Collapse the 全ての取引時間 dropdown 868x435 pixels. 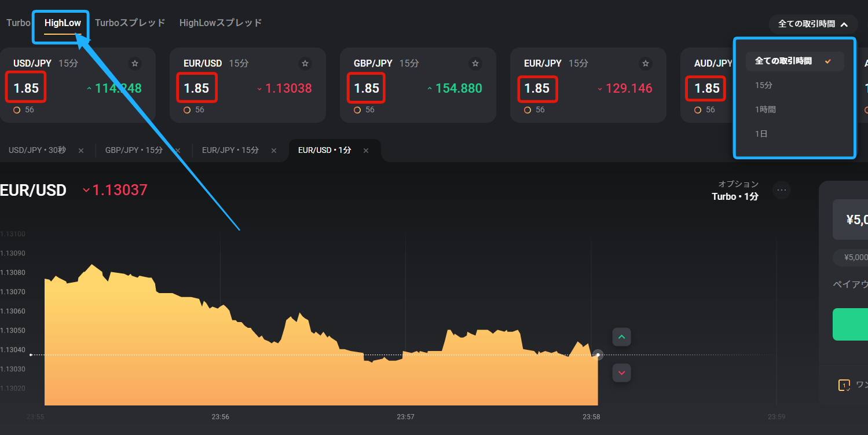click(x=814, y=24)
